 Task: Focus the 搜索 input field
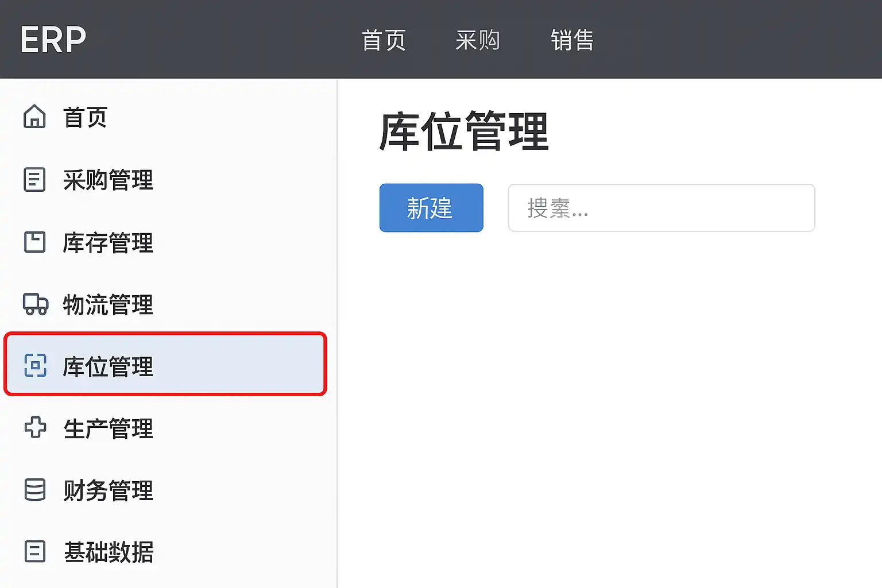[661, 208]
